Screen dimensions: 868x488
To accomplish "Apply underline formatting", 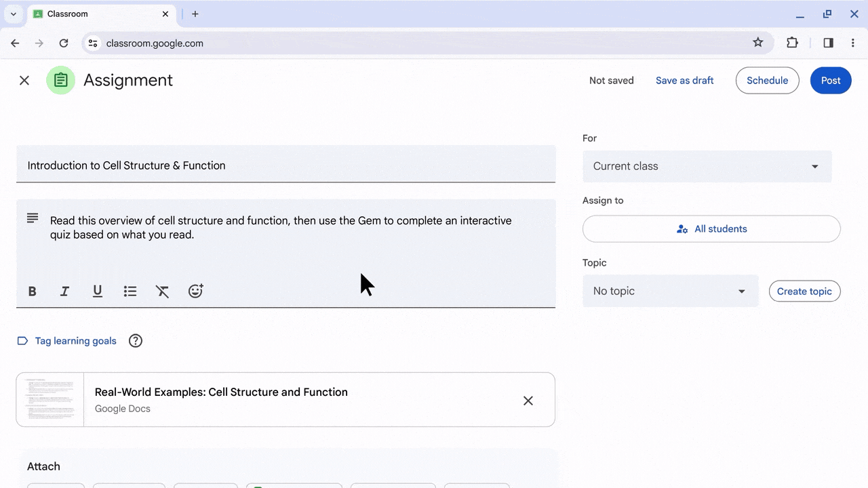I will (98, 291).
